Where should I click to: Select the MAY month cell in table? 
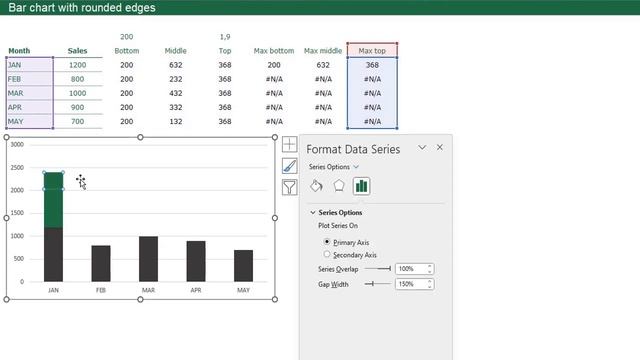pos(29,121)
